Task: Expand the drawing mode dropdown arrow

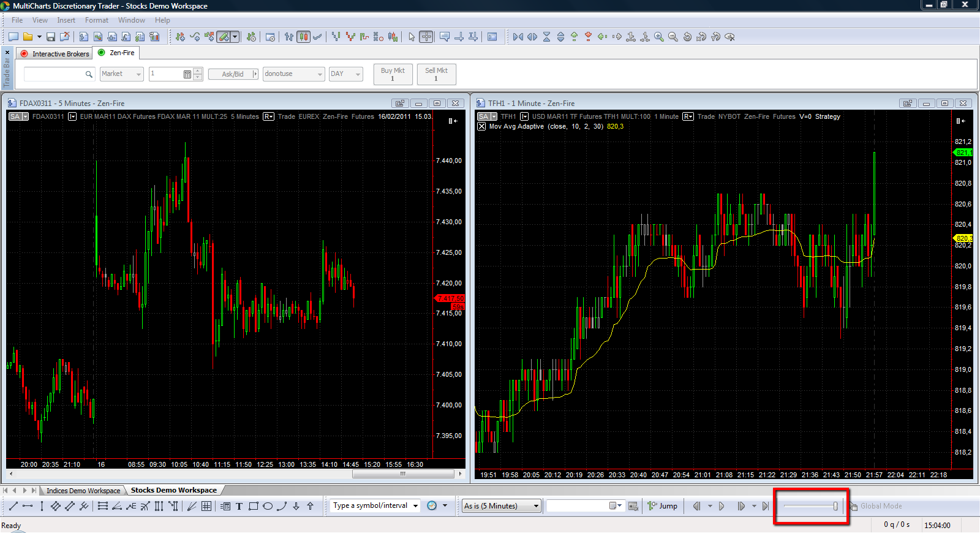Action: tap(235, 37)
